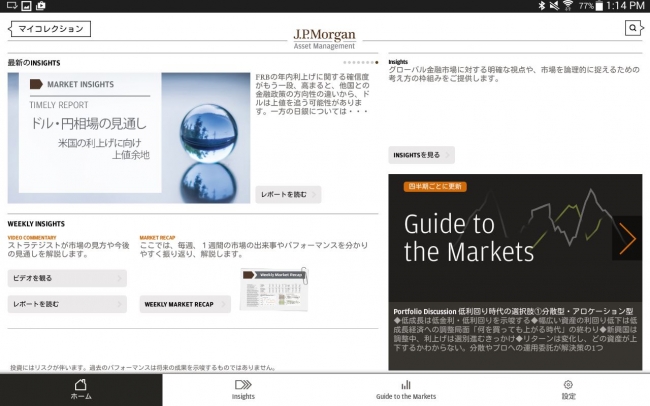Open the WEEKLY MARKET RECAP button
Viewport: 650px width, 406px height.
point(185,304)
